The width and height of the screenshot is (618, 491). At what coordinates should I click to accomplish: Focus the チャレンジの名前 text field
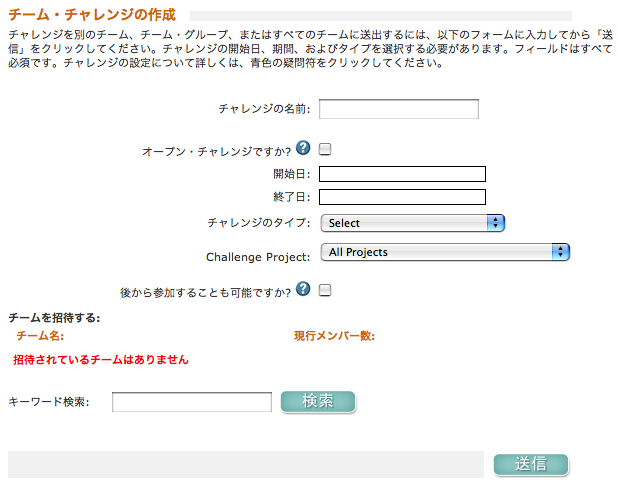399,109
